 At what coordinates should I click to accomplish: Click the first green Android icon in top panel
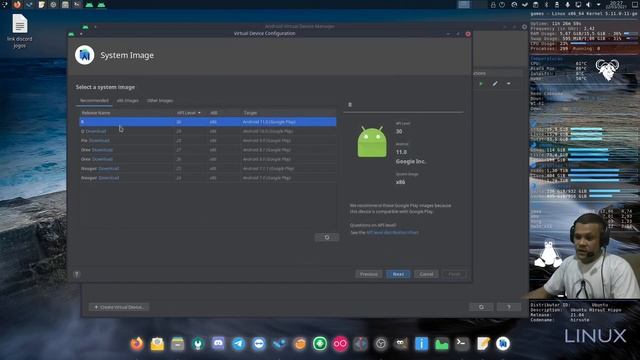tap(89, 5)
